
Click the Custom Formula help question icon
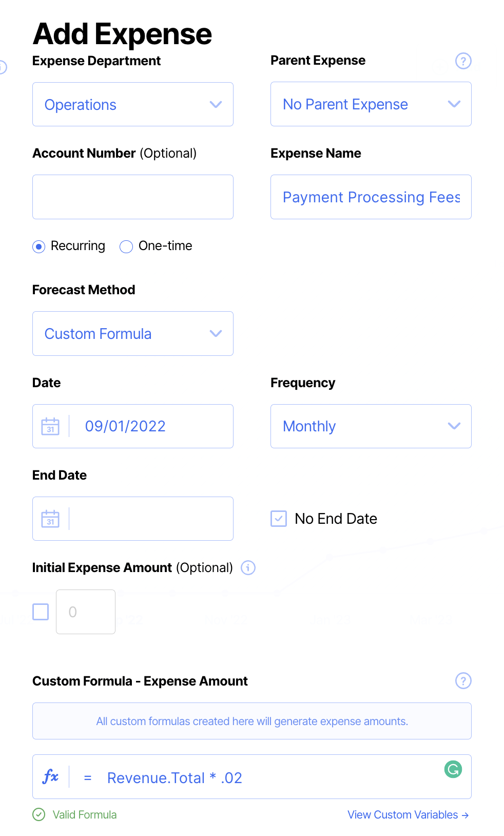(463, 681)
